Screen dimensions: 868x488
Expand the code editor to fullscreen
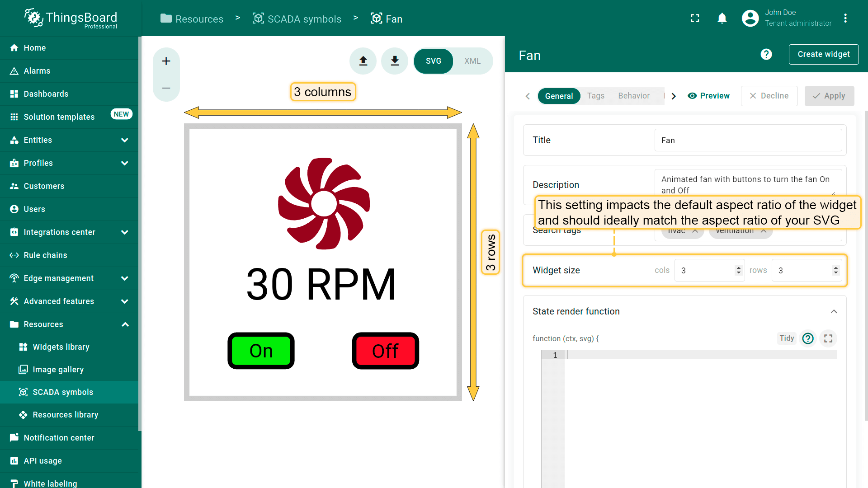(x=828, y=338)
